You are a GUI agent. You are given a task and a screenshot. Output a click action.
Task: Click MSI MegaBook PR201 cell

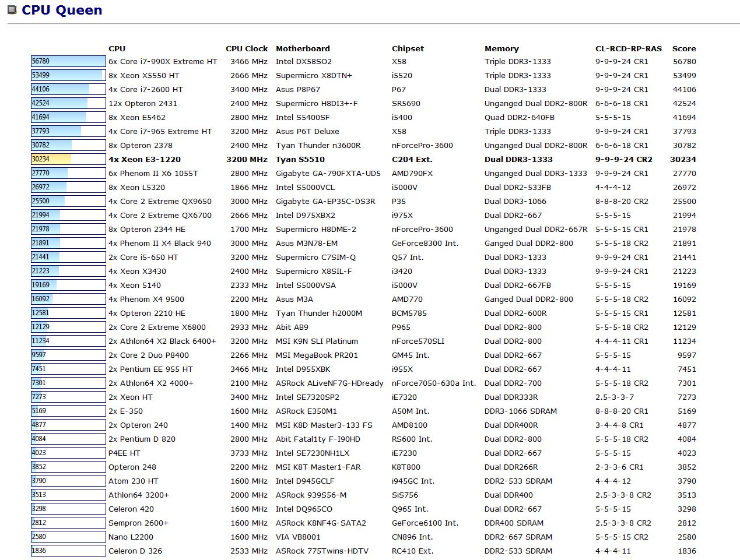click(x=317, y=355)
